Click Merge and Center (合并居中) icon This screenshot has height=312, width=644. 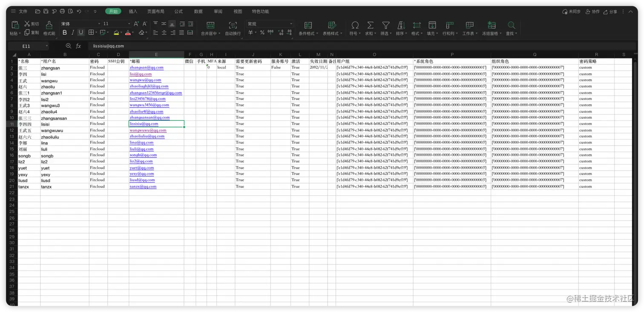point(210,25)
